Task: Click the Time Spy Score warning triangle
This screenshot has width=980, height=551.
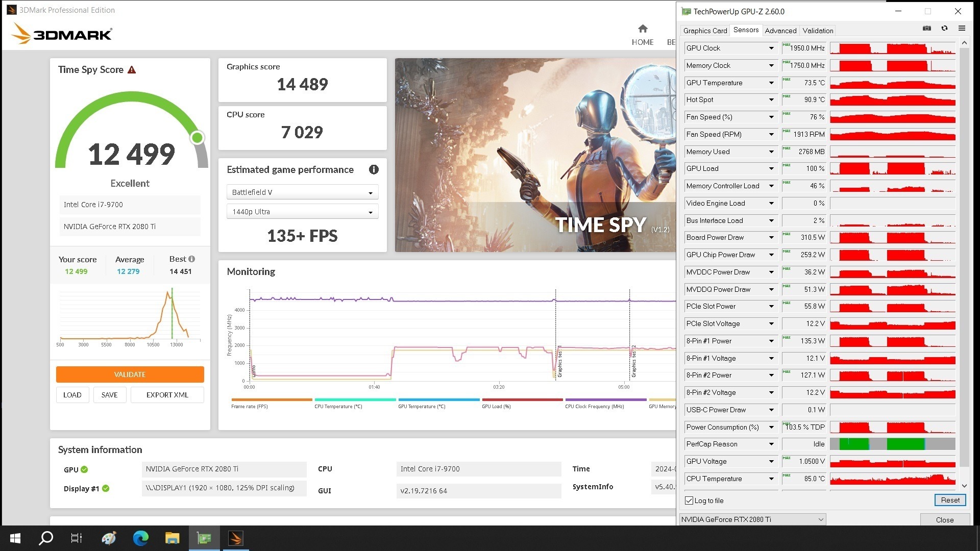Action: 132,70
